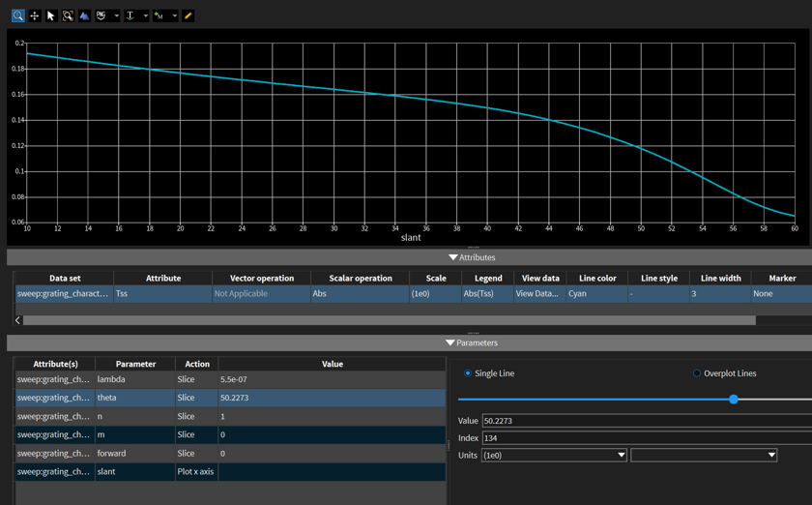This screenshot has width=812, height=505.
Task: Click the Abs scalar operation cell
Action: click(360, 293)
